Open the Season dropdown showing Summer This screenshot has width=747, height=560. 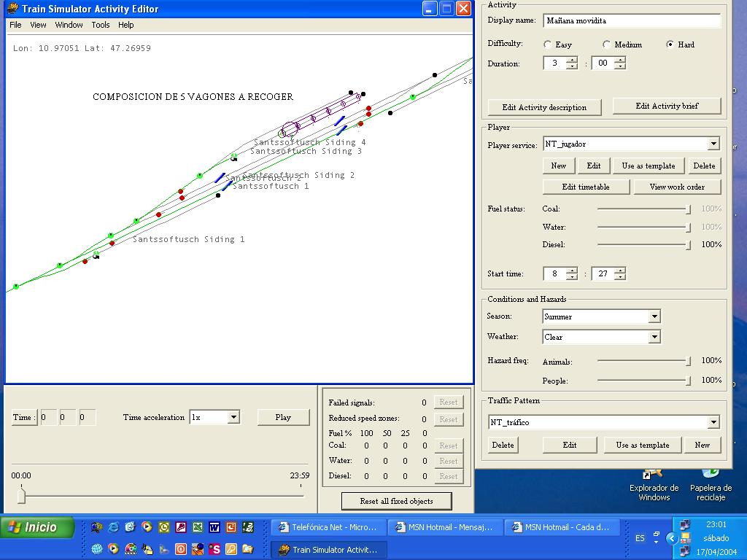tap(654, 316)
